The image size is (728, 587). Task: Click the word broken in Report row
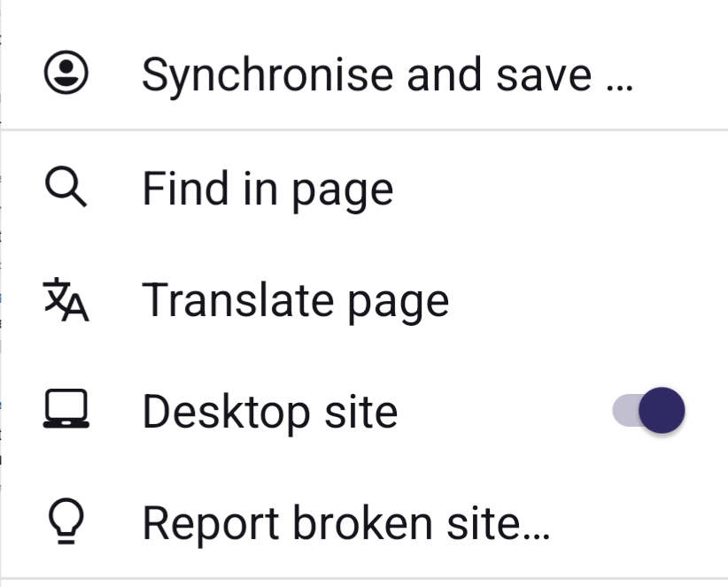tap(380, 523)
